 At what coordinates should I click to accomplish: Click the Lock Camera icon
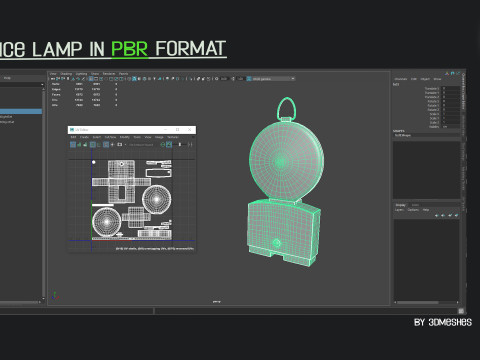tap(58, 79)
